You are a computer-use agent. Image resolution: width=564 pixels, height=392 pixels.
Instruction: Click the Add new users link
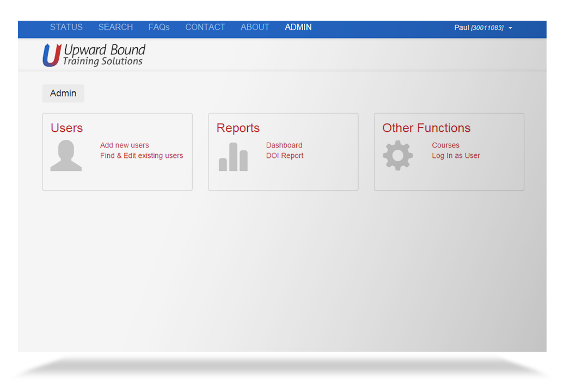click(x=125, y=145)
